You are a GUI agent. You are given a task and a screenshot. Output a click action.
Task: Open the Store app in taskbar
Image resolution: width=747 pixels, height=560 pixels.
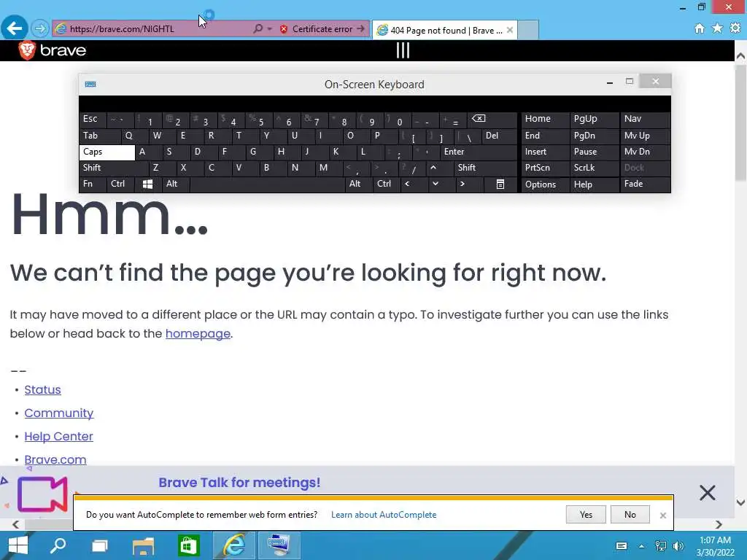(x=188, y=545)
